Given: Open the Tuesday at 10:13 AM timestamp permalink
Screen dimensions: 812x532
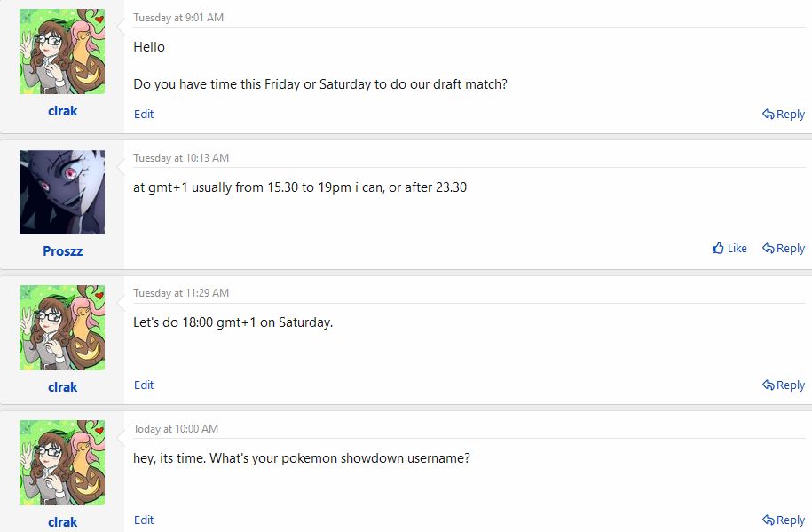Looking at the screenshot, I should 181,158.
